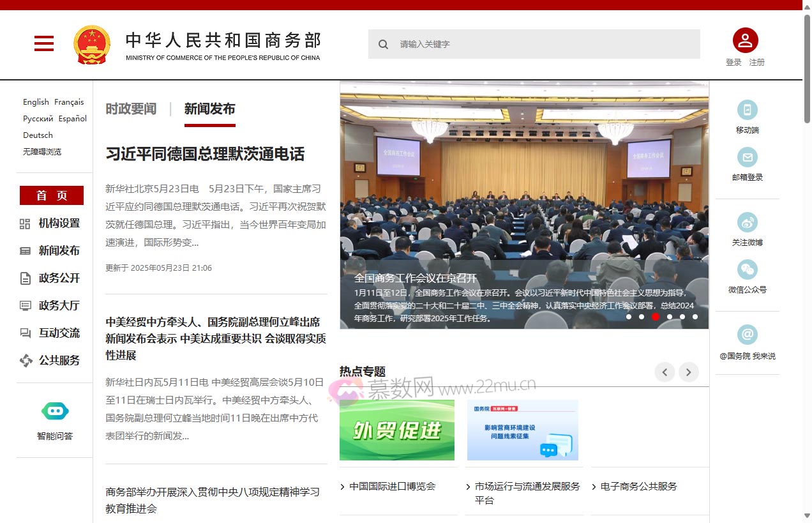Launch 智能问答 chat assistant icon
The image size is (812, 523).
click(x=55, y=411)
